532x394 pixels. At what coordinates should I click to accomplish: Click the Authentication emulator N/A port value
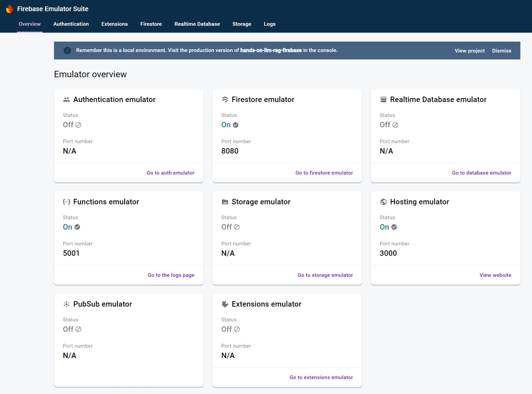[x=70, y=151]
